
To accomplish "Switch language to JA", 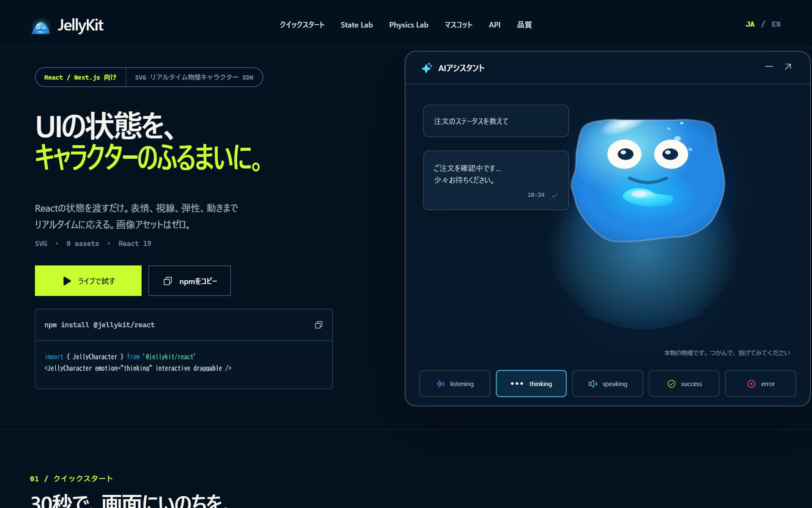I will [x=750, y=24].
